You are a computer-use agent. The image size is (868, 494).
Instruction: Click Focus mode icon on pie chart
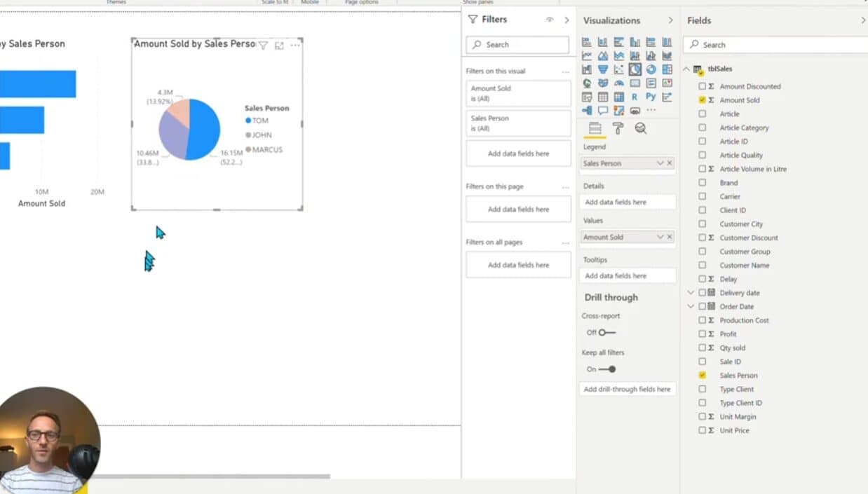(x=279, y=46)
